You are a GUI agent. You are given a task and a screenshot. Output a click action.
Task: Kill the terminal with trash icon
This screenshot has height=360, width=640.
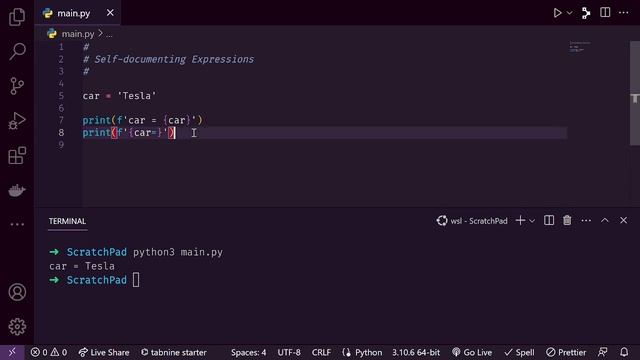[x=567, y=220]
